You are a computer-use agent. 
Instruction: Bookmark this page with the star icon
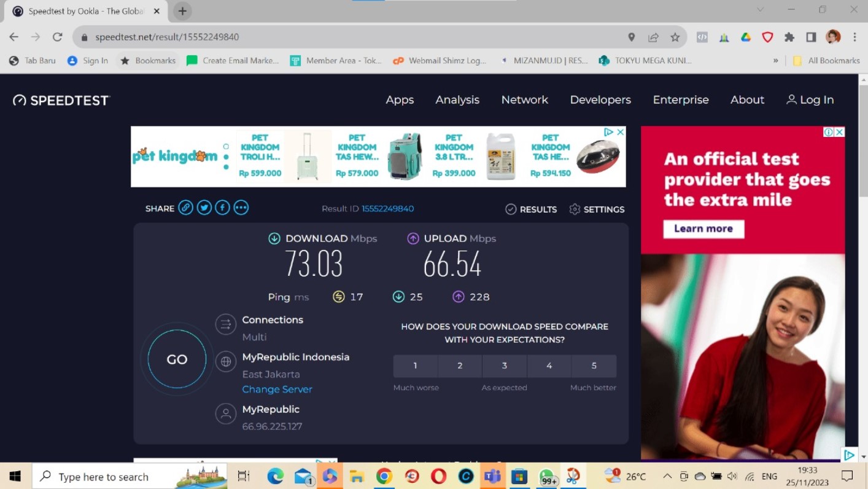(x=675, y=37)
